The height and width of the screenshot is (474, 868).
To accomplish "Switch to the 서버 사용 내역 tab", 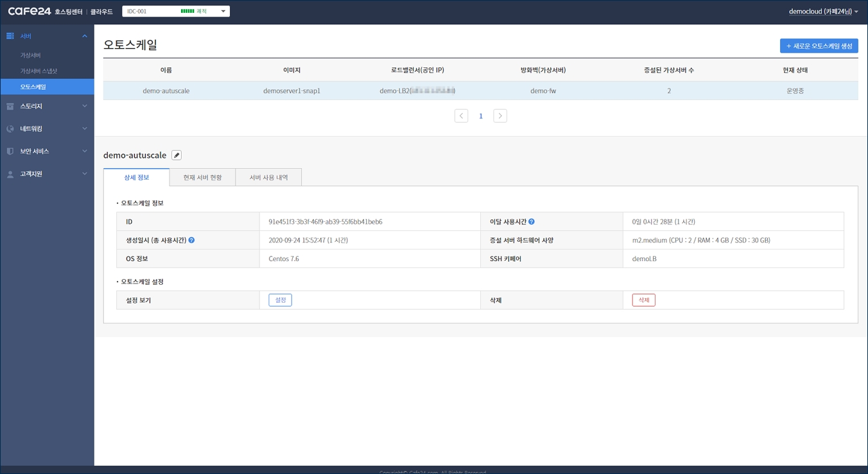I will tap(268, 178).
